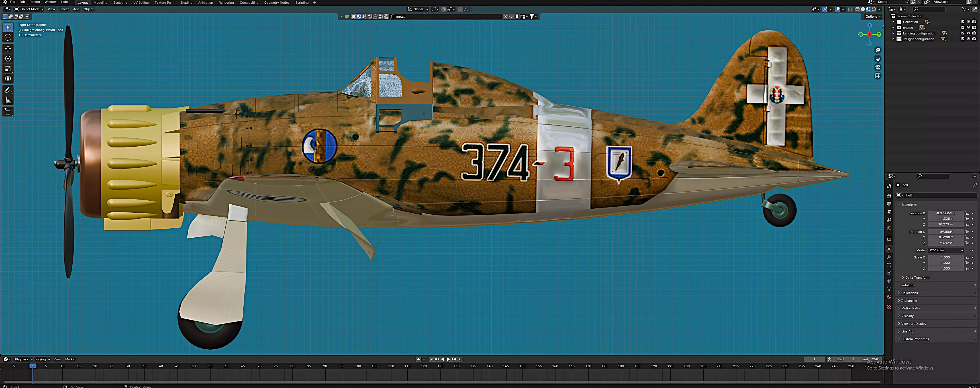Activate the Measure ruler tool

[x=8, y=100]
